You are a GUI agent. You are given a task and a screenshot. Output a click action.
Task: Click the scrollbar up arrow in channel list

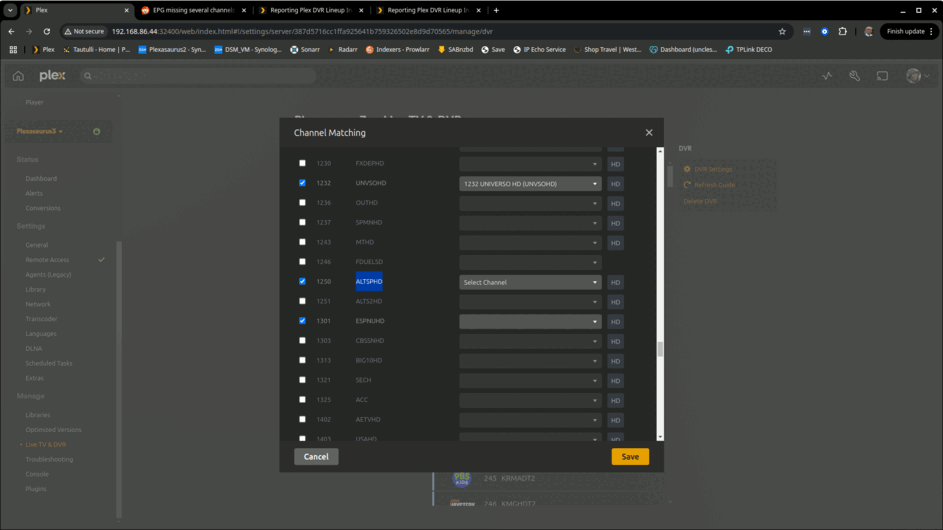click(660, 152)
